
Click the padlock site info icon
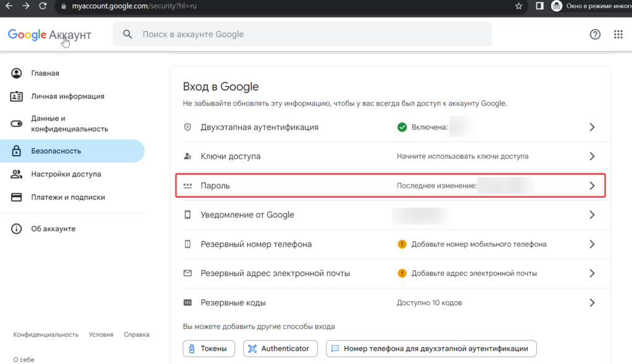coord(64,6)
